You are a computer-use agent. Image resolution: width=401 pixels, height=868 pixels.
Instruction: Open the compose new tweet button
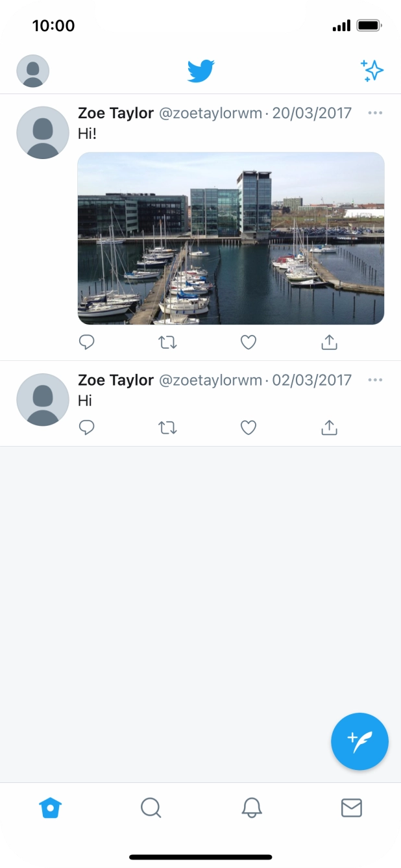pyautogui.click(x=359, y=741)
